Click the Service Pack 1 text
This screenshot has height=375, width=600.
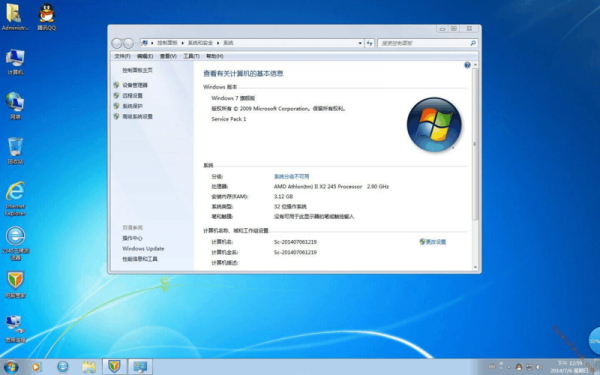pyautogui.click(x=229, y=119)
